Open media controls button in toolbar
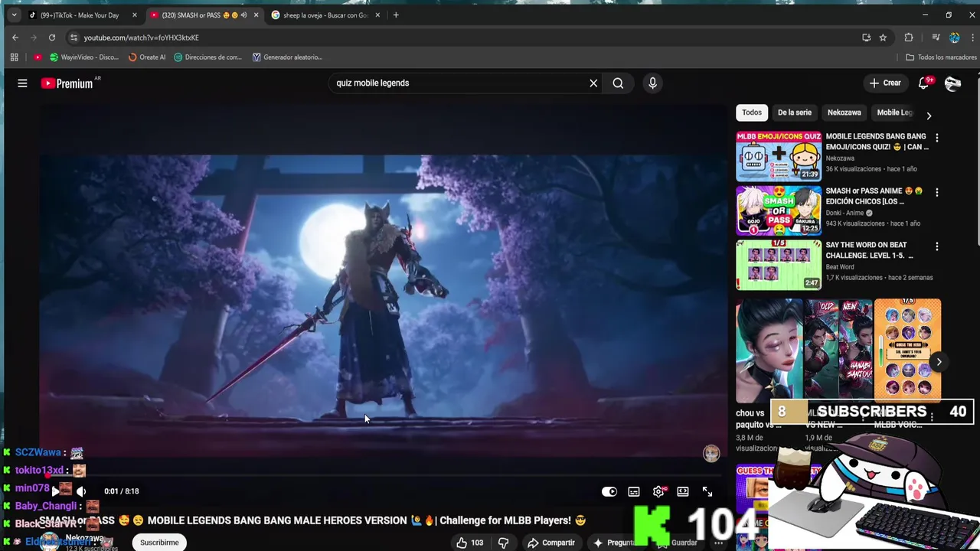Viewport: 980px width, 551px height. coord(936,37)
